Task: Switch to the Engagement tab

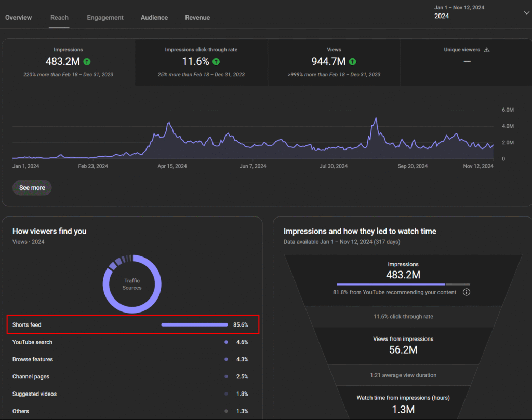Action: click(105, 18)
